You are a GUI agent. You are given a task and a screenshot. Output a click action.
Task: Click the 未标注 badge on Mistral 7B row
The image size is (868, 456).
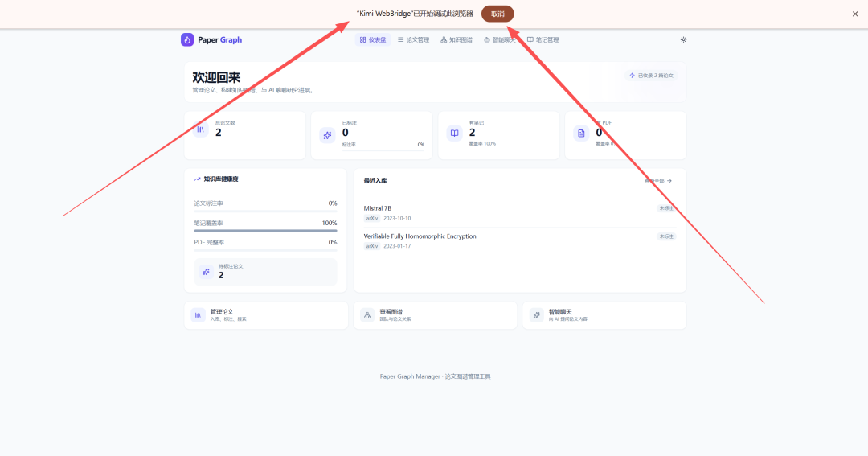(666, 208)
